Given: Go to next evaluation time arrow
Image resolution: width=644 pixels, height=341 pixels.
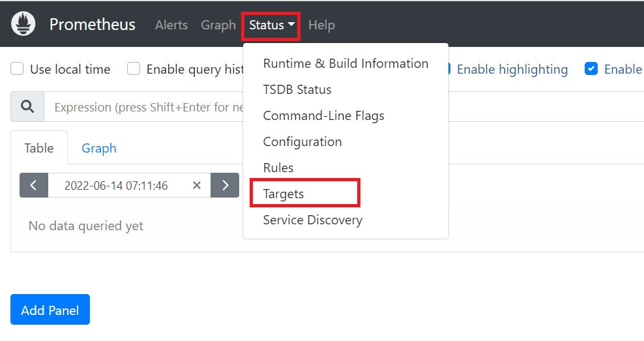Looking at the screenshot, I should [225, 185].
